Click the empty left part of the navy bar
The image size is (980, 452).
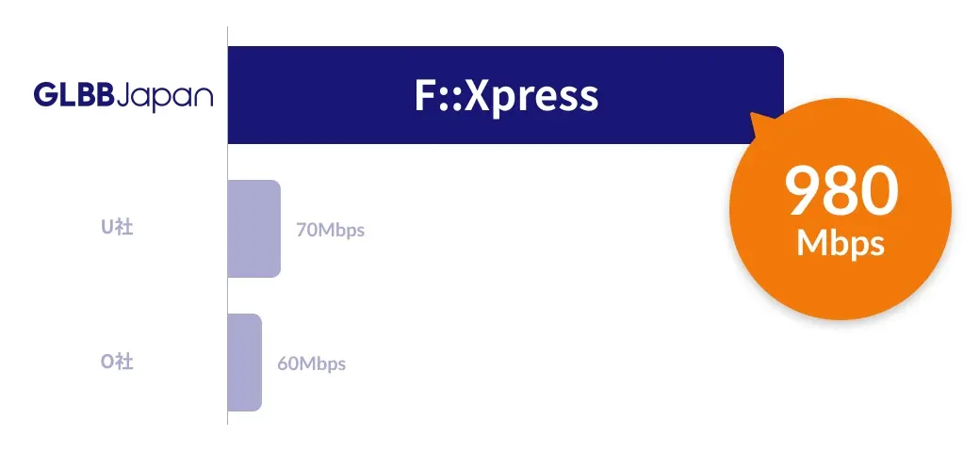[302, 95]
